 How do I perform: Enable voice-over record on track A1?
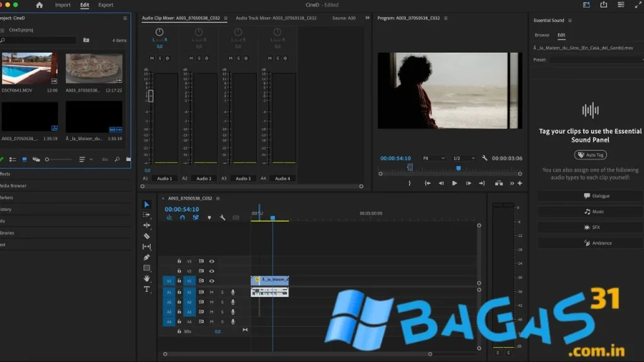pos(233,292)
